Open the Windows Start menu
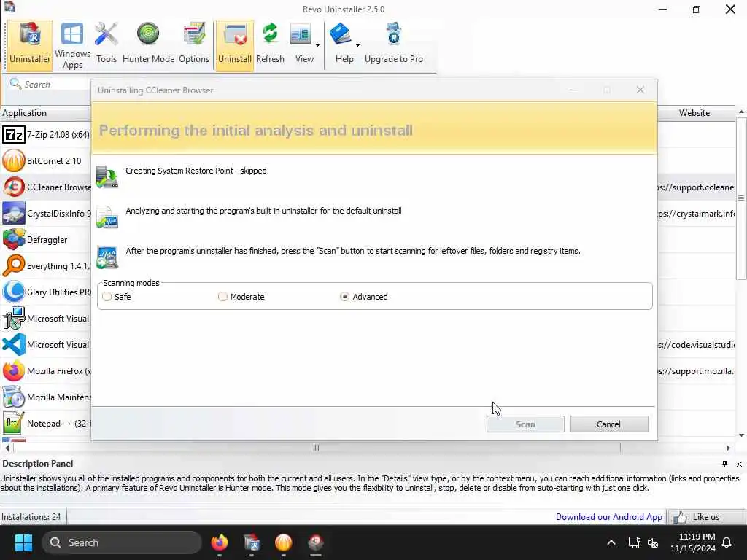Image resolution: width=747 pixels, height=560 pixels. pyautogui.click(x=23, y=542)
